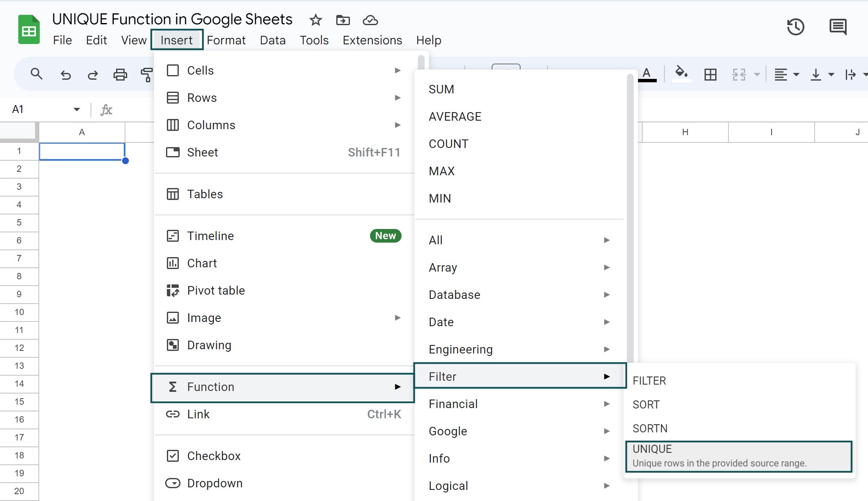Expand the Columns submenu
The image size is (868, 501).
284,125
